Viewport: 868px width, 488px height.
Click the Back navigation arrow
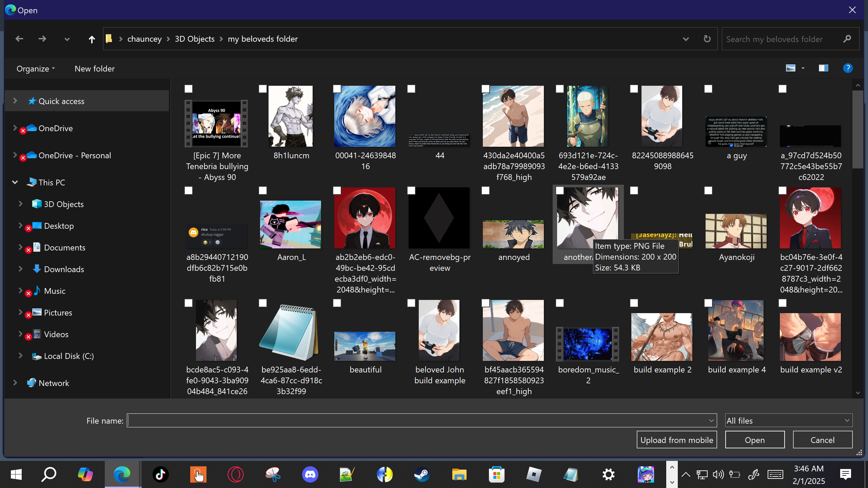pos(19,39)
